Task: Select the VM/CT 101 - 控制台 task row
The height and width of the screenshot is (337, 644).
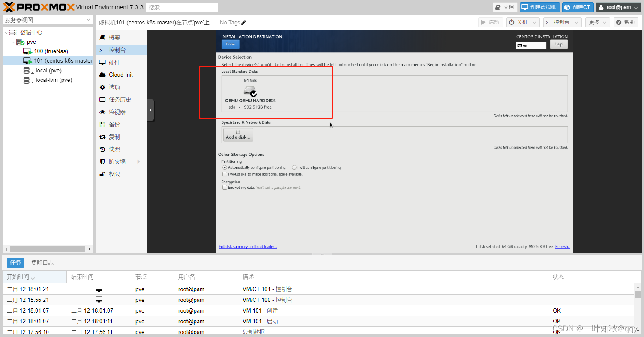Action: 318,289
